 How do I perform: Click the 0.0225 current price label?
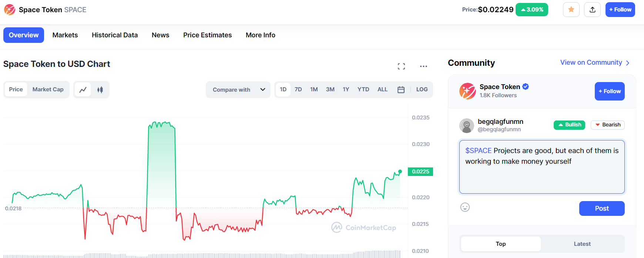(420, 172)
